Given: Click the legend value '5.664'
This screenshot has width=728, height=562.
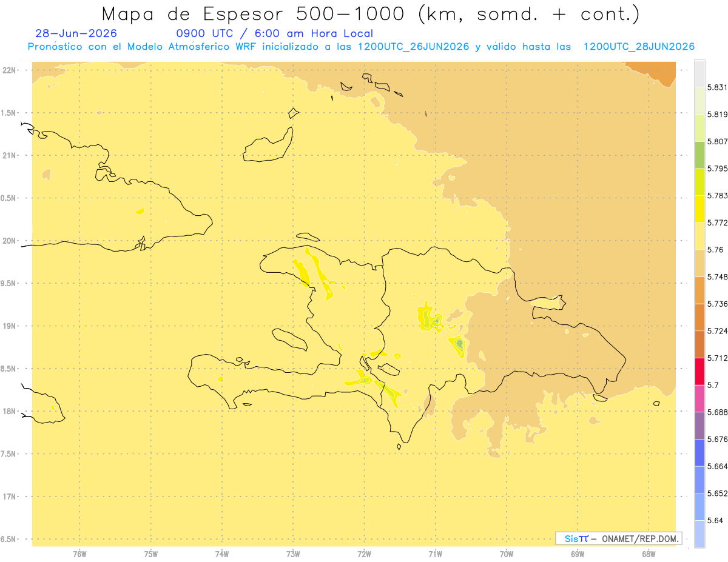Looking at the screenshot, I should click(718, 466).
